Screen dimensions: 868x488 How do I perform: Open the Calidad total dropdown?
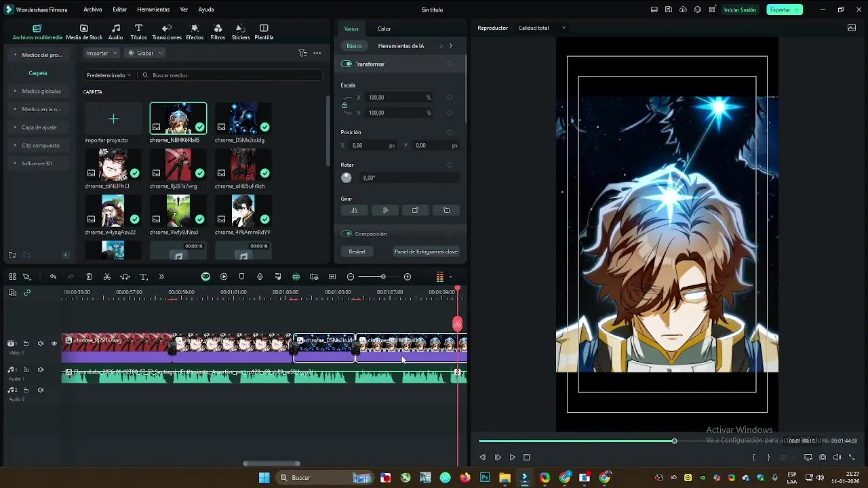pyautogui.click(x=542, y=28)
